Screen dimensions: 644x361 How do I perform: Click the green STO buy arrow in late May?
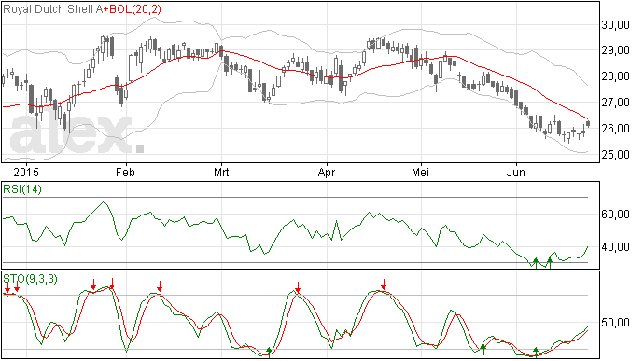pos(483,350)
